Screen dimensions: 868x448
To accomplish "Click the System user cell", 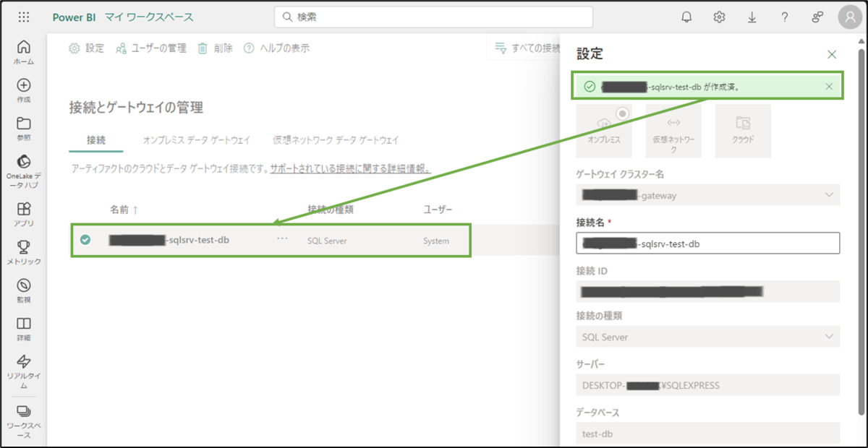I will [x=436, y=241].
